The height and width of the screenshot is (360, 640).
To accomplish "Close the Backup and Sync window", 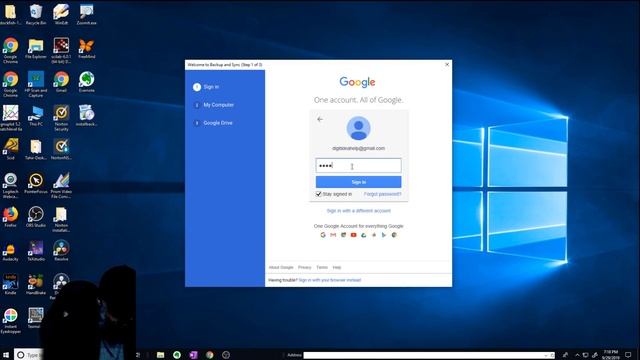I will (x=447, y=64).
